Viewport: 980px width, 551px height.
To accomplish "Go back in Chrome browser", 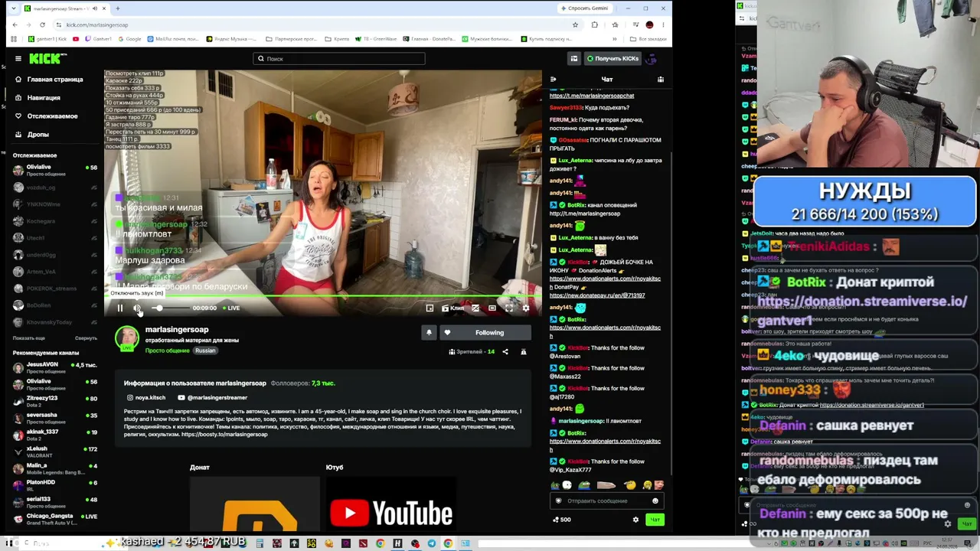I will click(x=15, y=24).
